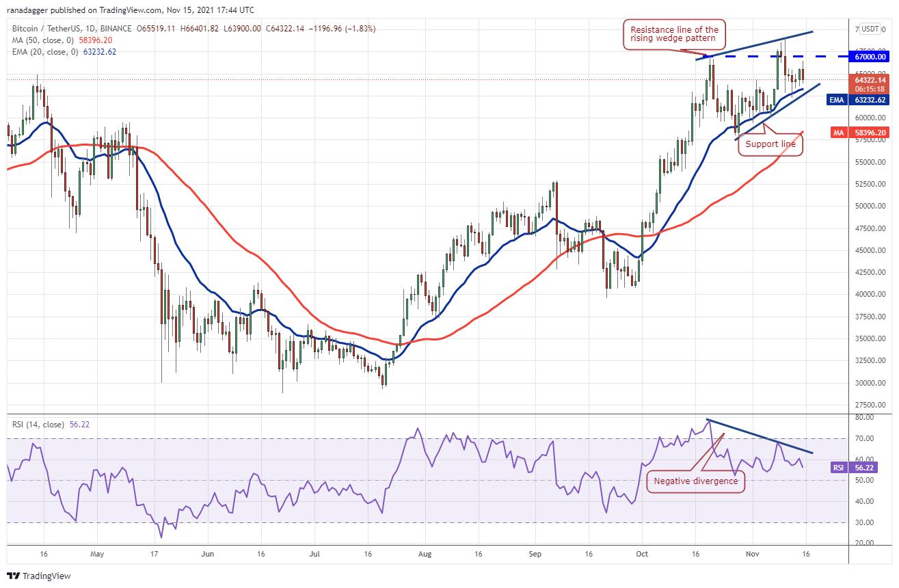The height and width of the screenshot is (588, 899).
Task: Click the 'May' label on time axis
Action: pyautogui.click(x=96, y=554)
